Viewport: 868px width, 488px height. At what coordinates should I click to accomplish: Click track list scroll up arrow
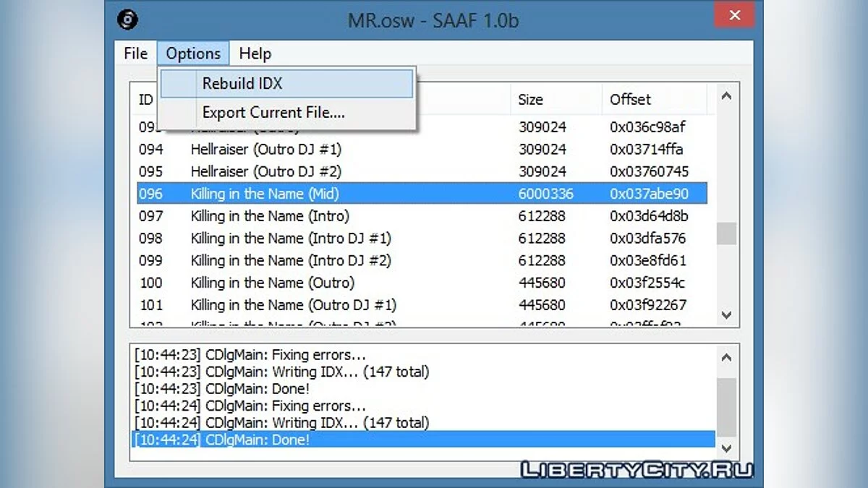pyautogui.click(x=727, y=96)
